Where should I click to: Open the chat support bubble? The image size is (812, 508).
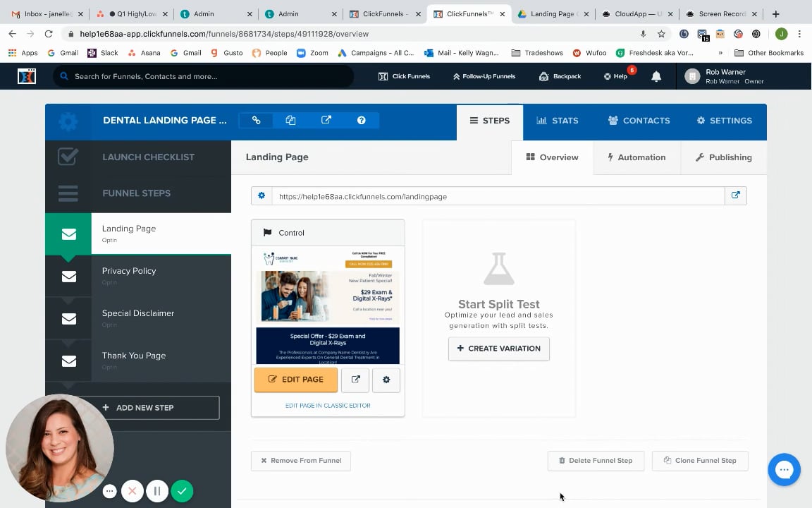(784, 470)
